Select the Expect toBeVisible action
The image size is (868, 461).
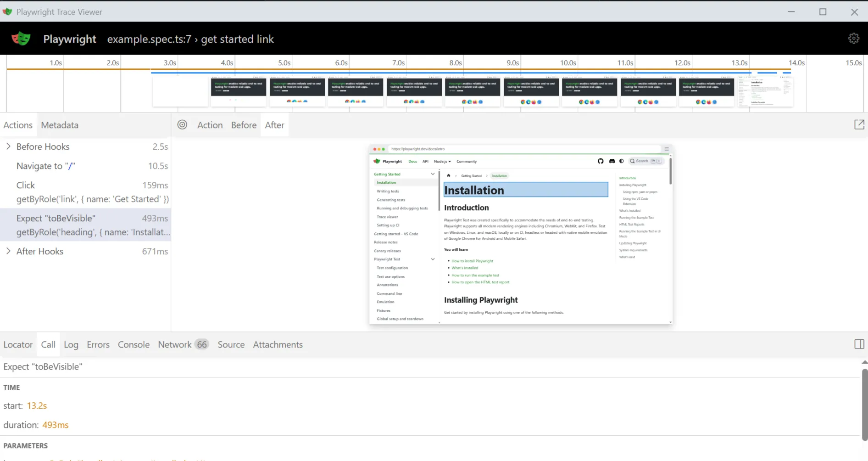85,225
